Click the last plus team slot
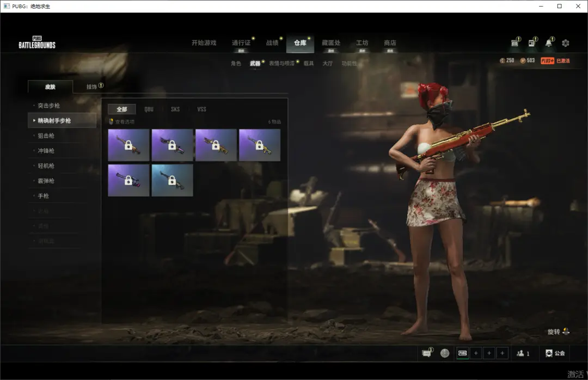The height and width of the screenshot is (380, 588). coord(502,353)
